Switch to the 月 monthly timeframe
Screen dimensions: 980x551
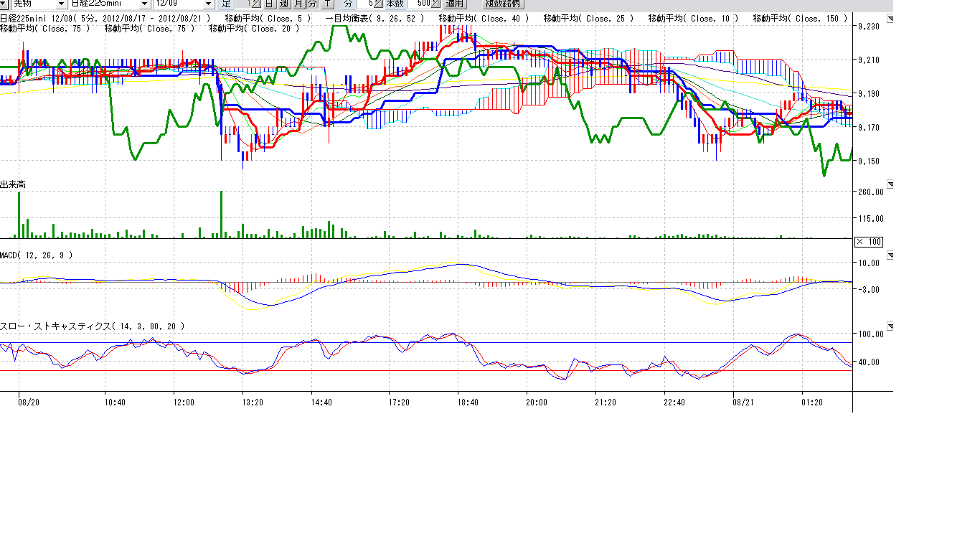pos(298,4)
